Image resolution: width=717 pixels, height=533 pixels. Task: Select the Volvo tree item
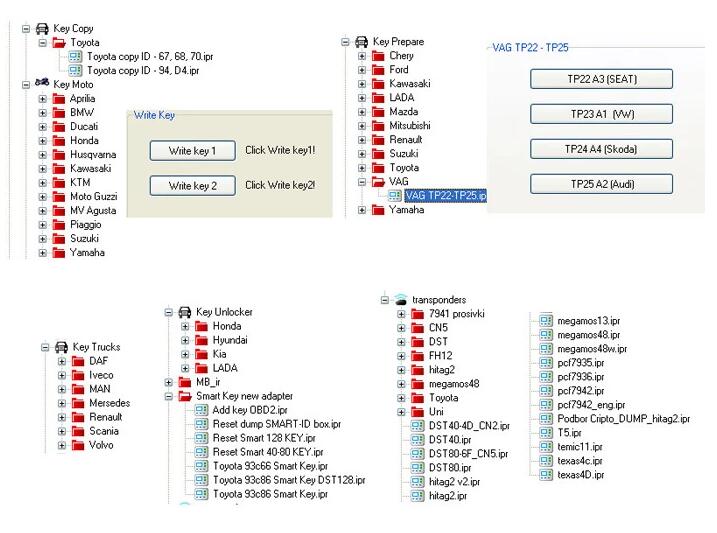102,445
